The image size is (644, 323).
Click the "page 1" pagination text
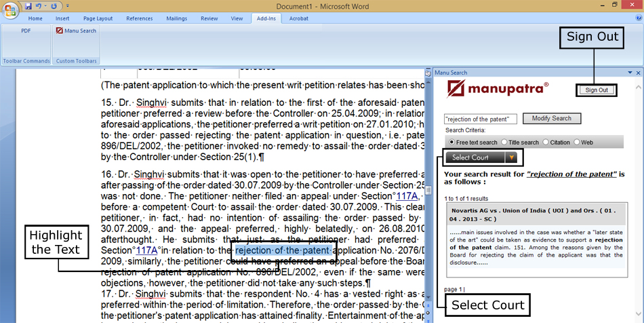[x=454, y=289]
